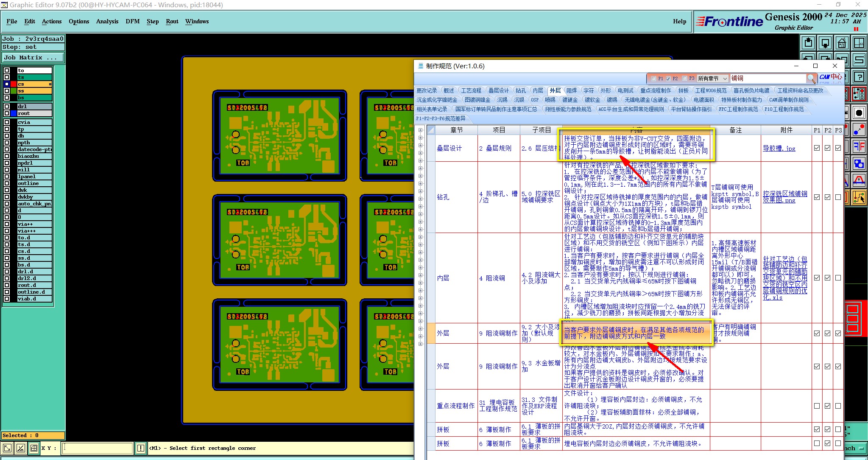This screenshot has width=868, height=460.
Task: Toggle visibility box of drl layer
Action: tap(7, 107)
